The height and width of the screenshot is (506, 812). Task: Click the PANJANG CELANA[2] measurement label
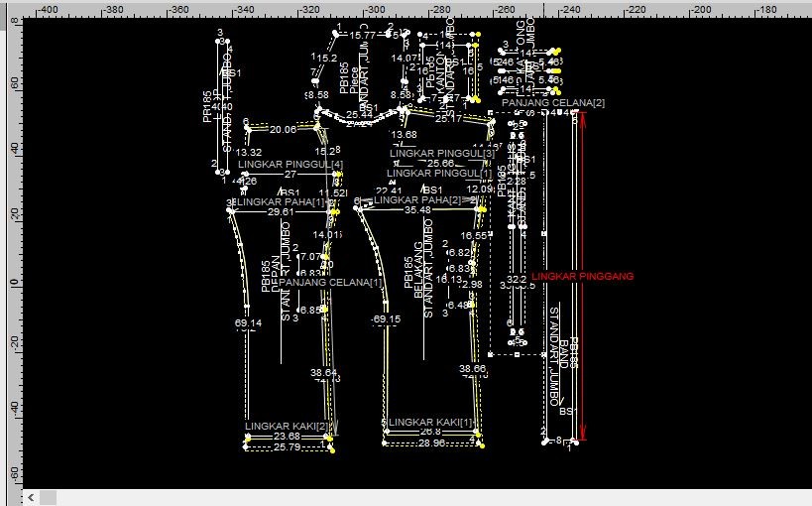(x=552, y=103)
